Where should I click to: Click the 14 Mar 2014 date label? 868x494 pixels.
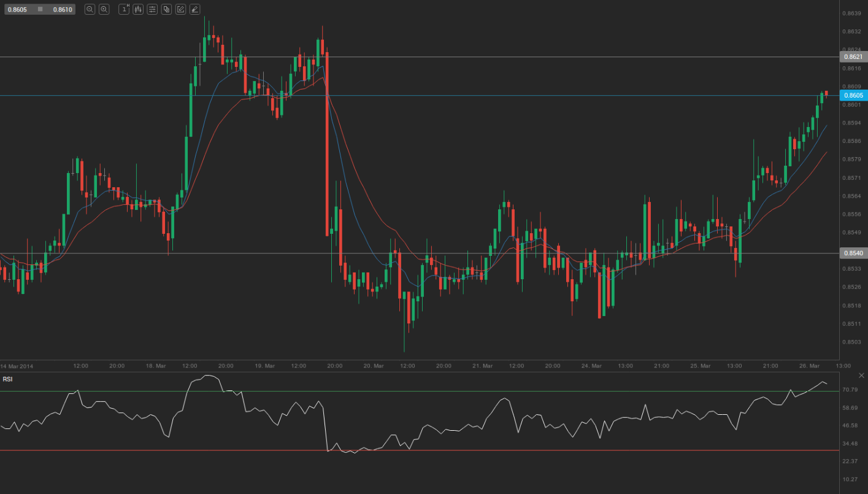click(x=17, y=366)
